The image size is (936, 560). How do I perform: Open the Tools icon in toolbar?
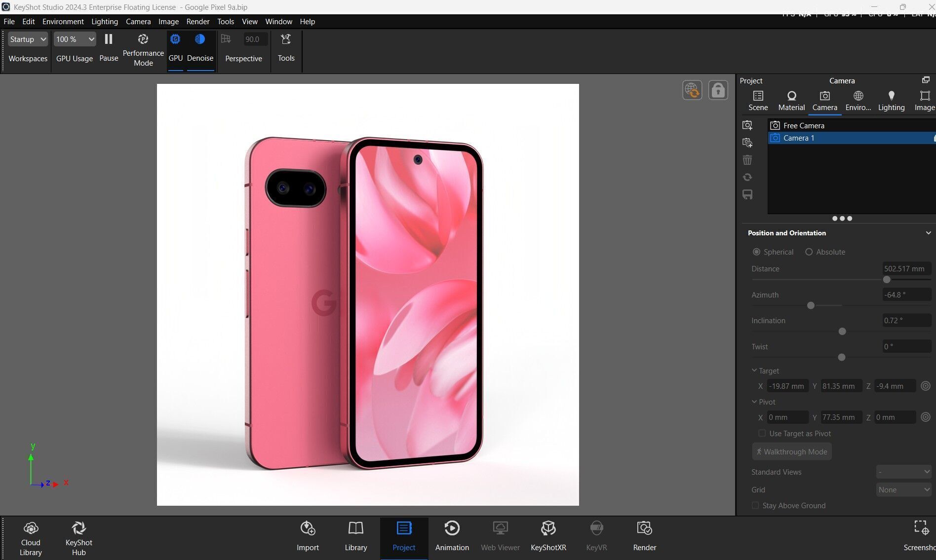coord(286,39)
